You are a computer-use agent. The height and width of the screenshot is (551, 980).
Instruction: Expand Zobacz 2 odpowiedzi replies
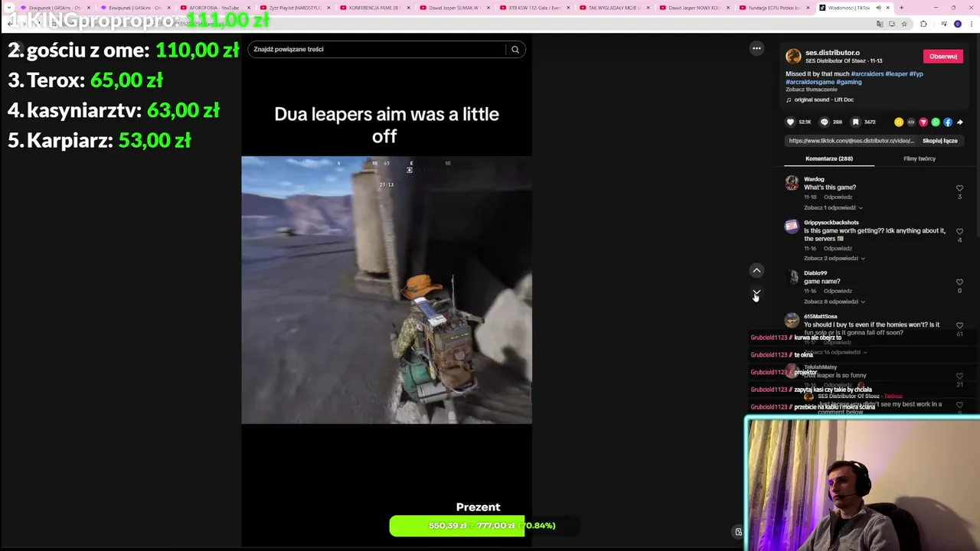coord(835,258)
